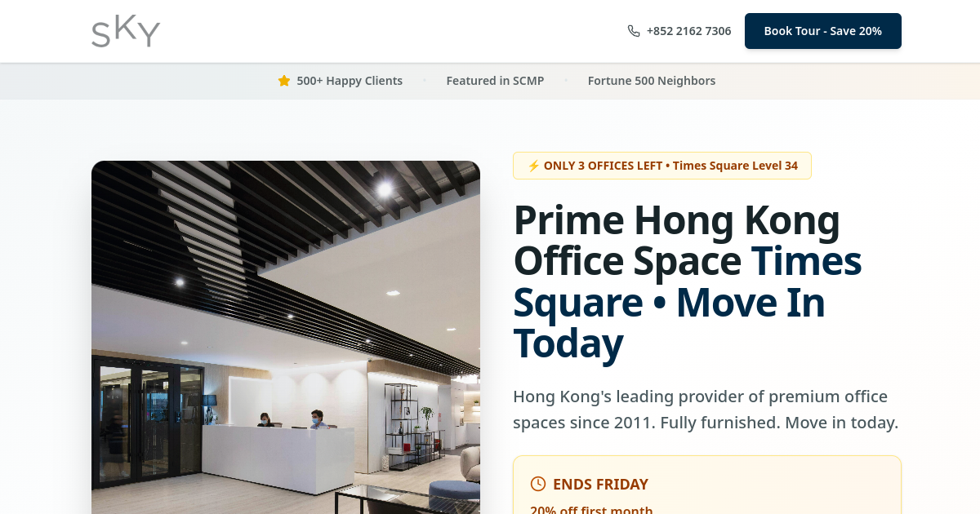Click the dot separator after Happy Clients
This screenshot has height=514, width=980.
click(x=425, y=81)
